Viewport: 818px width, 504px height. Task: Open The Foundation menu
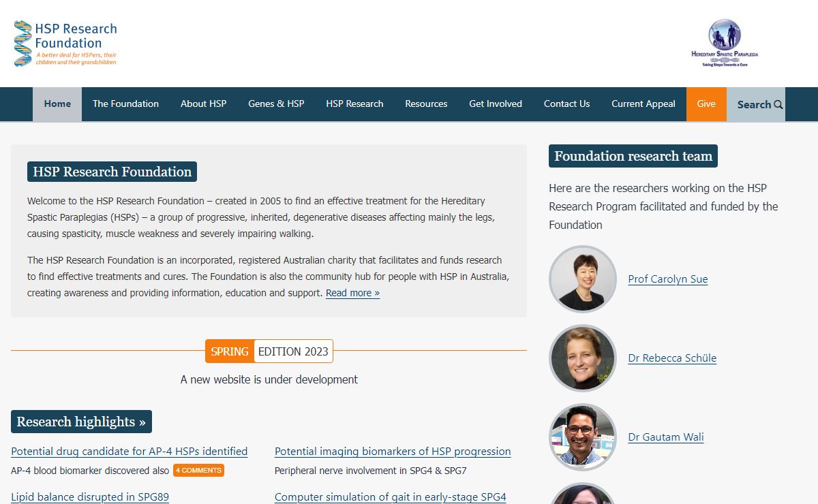[x=125, y=104]
